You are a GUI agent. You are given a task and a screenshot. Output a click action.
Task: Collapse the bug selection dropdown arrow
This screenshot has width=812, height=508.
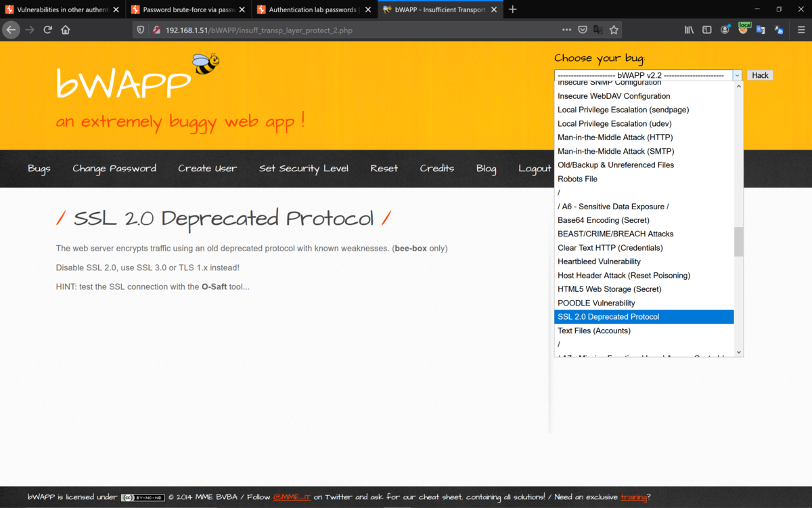[x=737, y=76]
